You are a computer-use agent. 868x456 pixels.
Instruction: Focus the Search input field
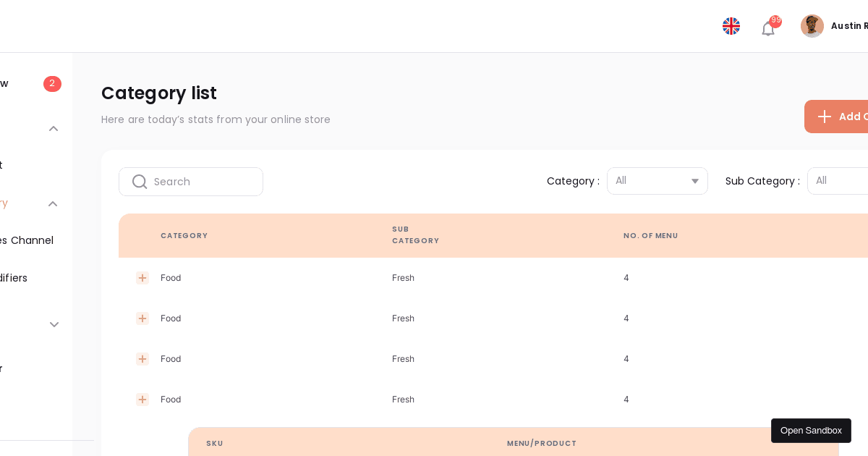(x=204, y=182)
